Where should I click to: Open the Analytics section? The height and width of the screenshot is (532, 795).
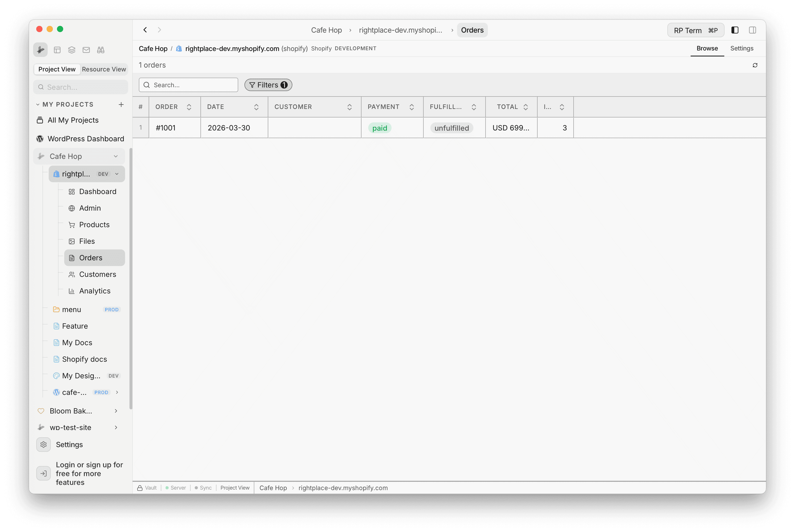click(95, 291)
